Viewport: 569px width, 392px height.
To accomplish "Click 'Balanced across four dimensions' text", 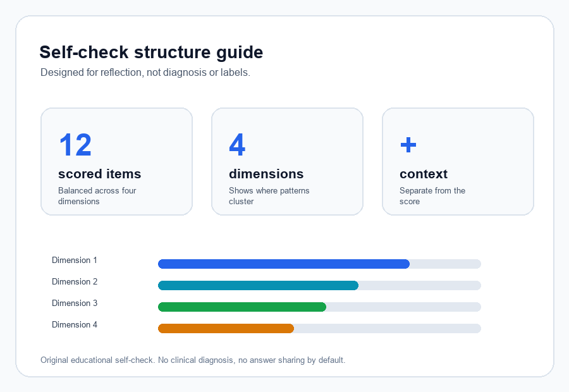I will pyautogui.click(x=97, y=196).
